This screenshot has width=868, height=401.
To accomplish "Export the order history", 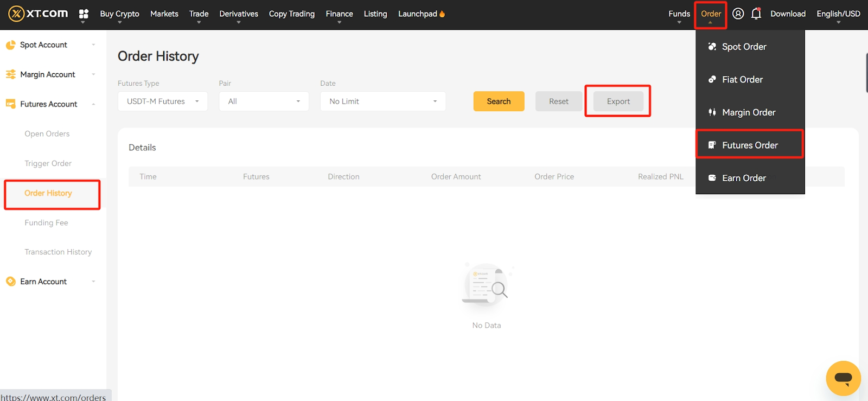I will (x=618, y=101).
